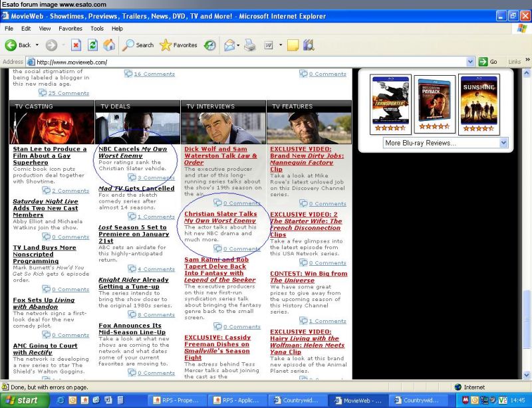Open the Lost Season 5 premiere article
Screen dimensions: 532x408
click(134, 234)
